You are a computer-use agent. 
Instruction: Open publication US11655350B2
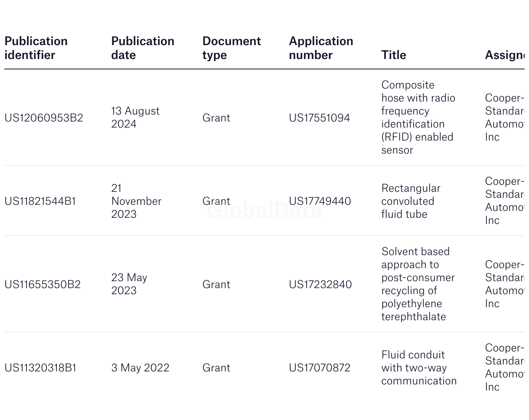click(x=42, y=285)
